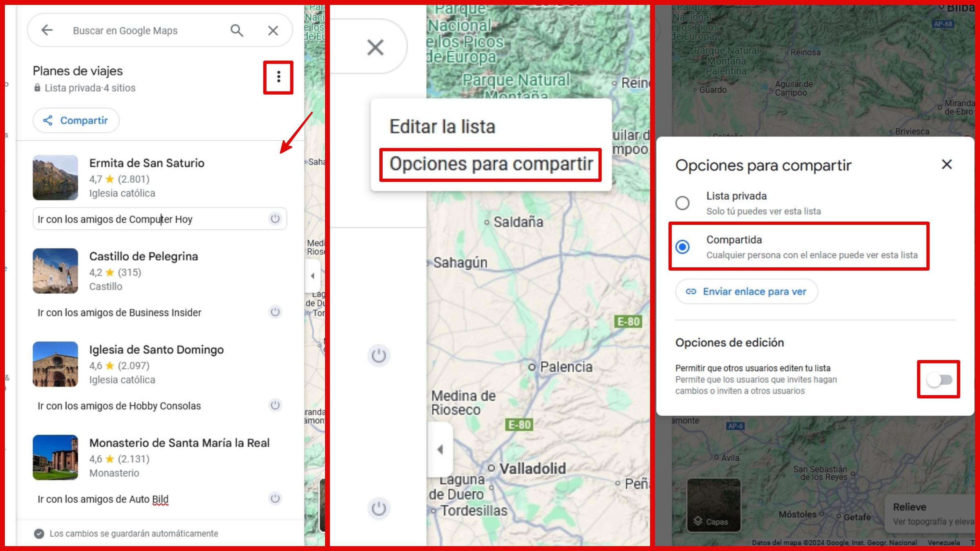The width and height of the screenshot is (980, 551).
Task: Click reset icon beside Auto Bild note
Action: (275, 498)
